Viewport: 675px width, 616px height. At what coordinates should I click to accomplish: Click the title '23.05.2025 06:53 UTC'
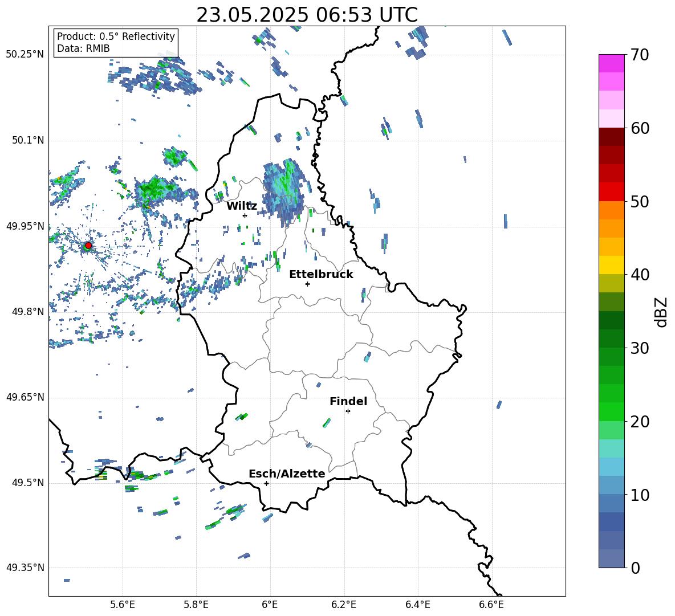click(307, 15)
